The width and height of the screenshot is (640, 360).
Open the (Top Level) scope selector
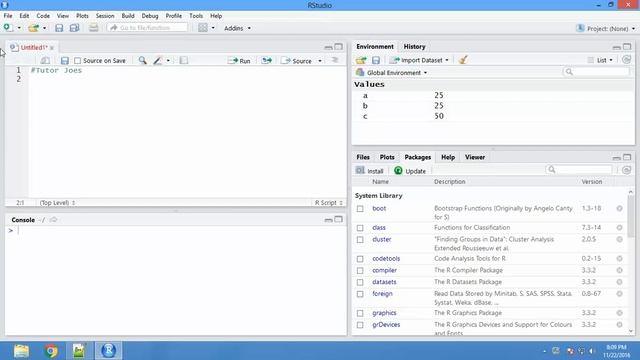tap(57, 202)
